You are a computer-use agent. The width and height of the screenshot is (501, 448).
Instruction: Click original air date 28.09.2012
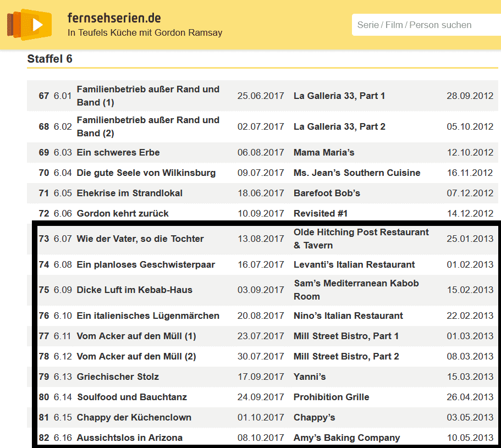(x=470, y=96)
